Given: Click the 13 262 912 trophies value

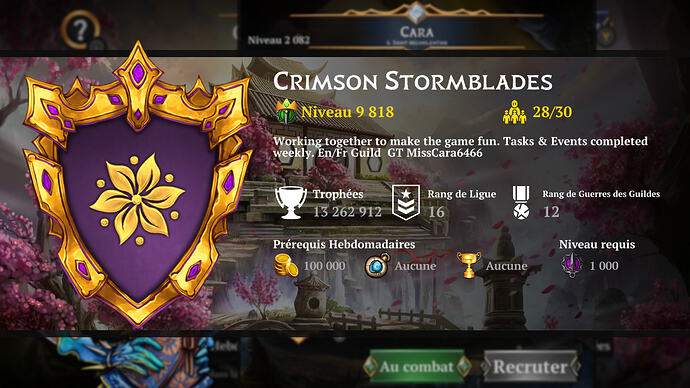Looking at the screenshot, I should point(347,212).
